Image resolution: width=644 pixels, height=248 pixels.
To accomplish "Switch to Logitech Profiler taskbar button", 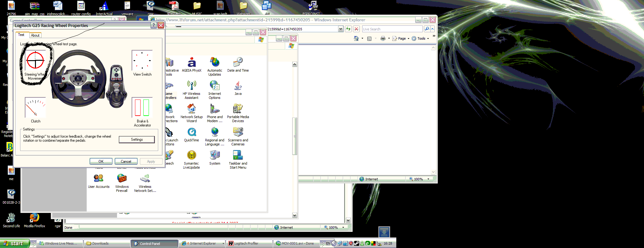I will click(249, 243).
